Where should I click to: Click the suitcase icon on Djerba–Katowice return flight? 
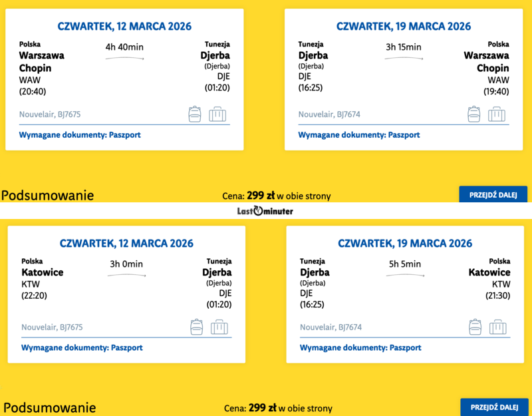[498, 327]
